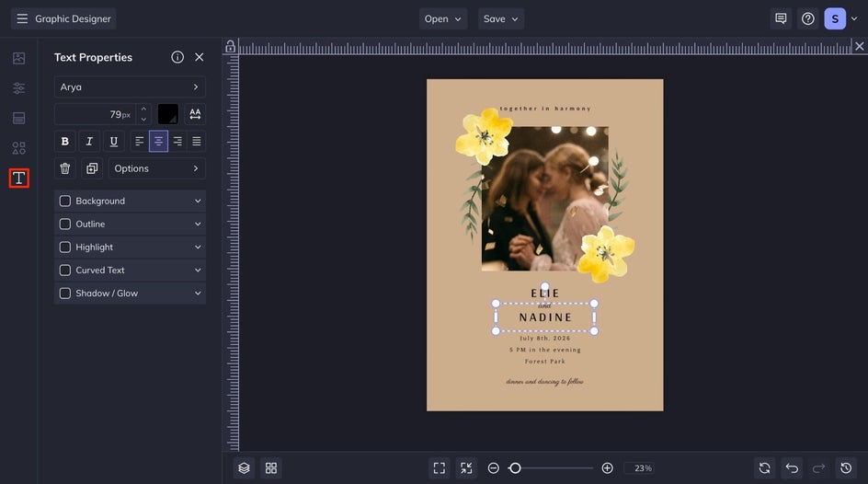Screen dimensions: 868x484
Task: Align text left
Action: [x=140, y=141]
